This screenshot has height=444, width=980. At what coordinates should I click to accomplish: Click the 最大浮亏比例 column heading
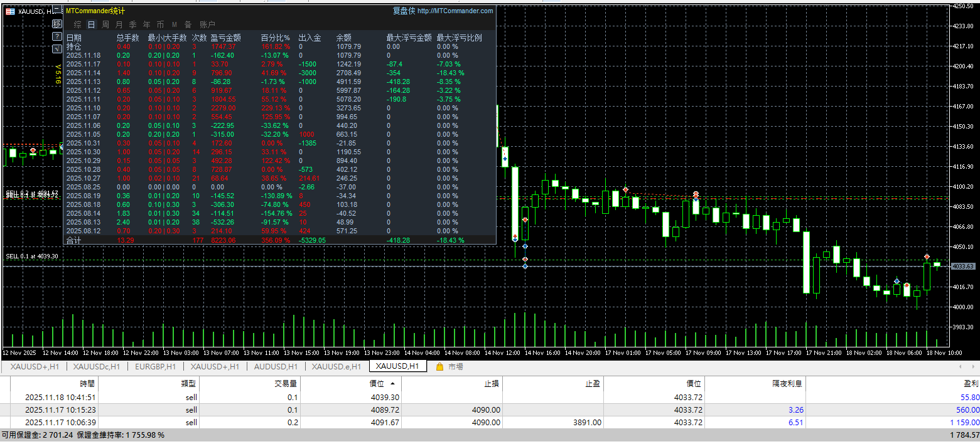[460, 38]
